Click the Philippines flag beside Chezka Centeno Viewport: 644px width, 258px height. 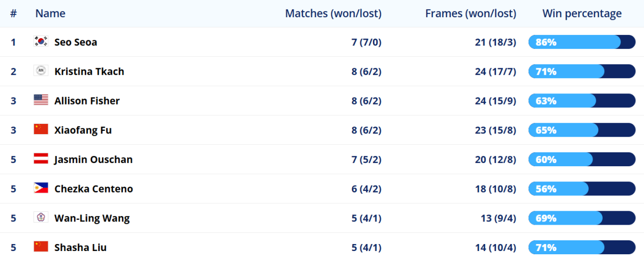[x=41, y=189]
